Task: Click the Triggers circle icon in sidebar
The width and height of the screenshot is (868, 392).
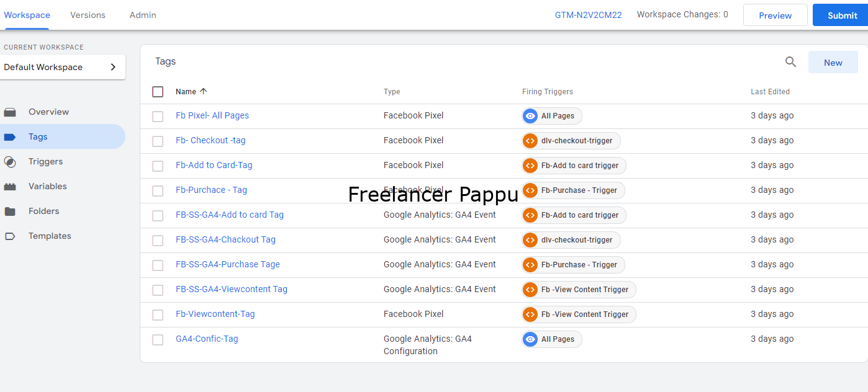Action: (10, 162)
